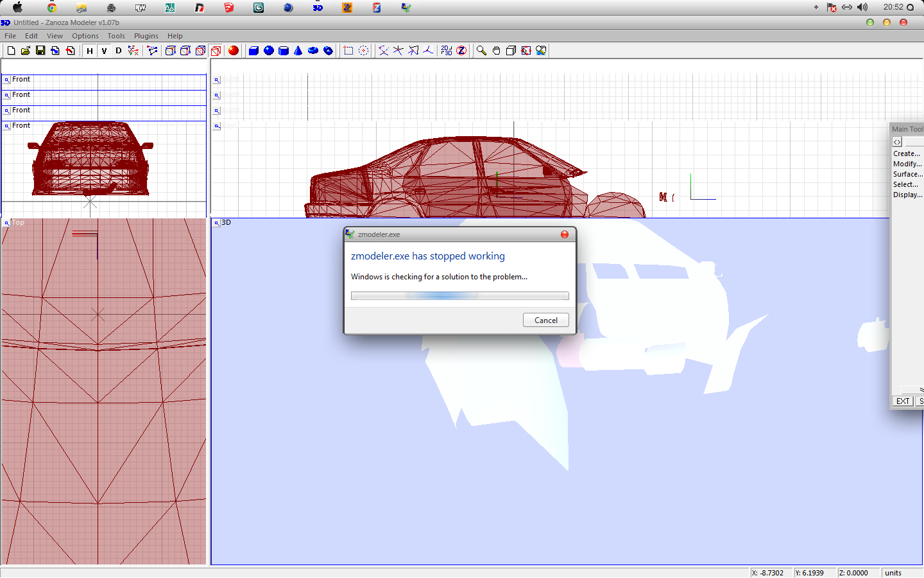This screenshot has height=578, width=924.
Task: Click the EXT button in Main Tools
Action: (903, 401)
